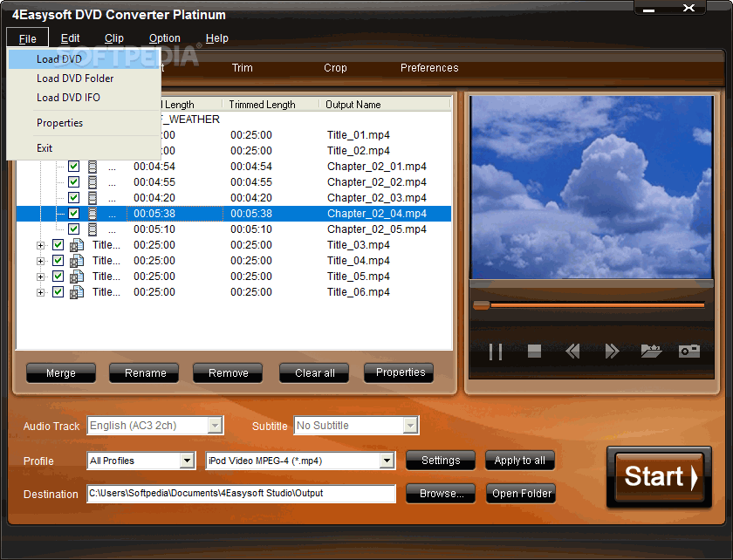Uncheck the Chapter_02_03.mp4 checkbox
Screen dimensions: 733x560
[x=73, y=197]
